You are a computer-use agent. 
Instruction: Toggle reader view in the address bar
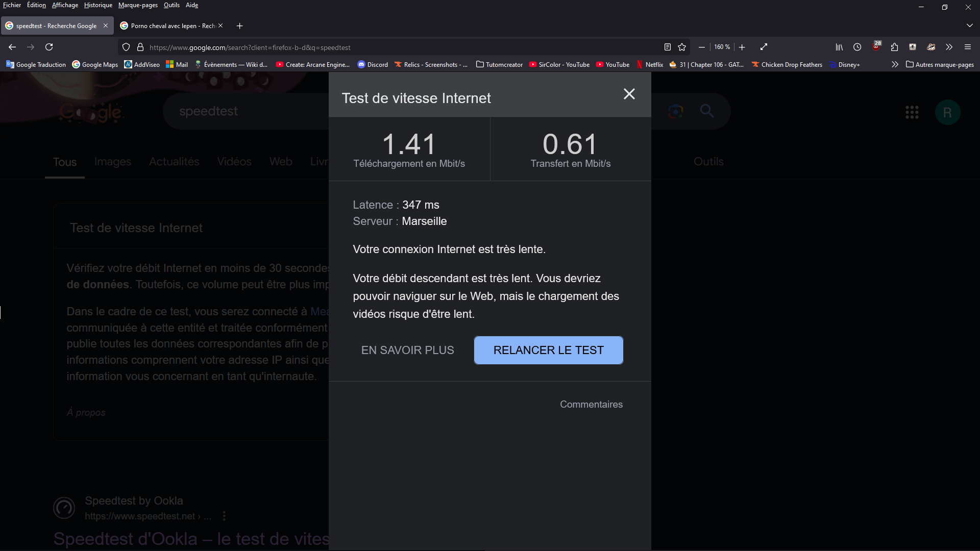pos(667,47)
